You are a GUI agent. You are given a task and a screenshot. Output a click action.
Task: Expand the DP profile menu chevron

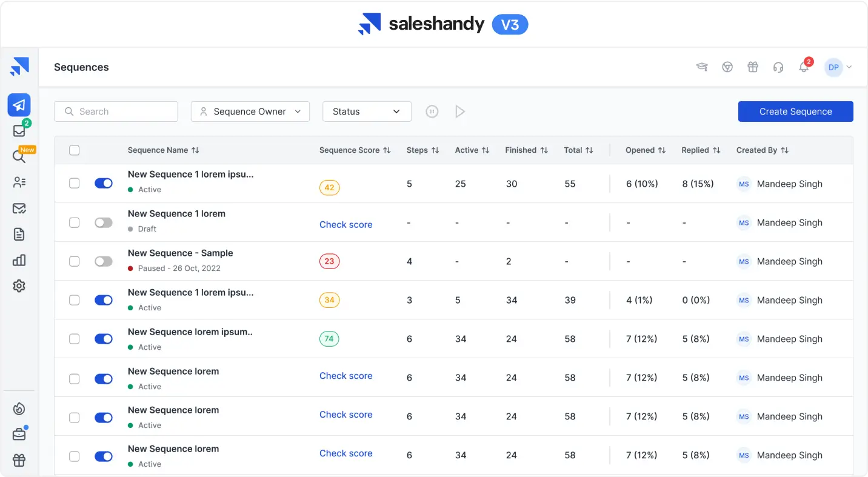pos(849,67)
